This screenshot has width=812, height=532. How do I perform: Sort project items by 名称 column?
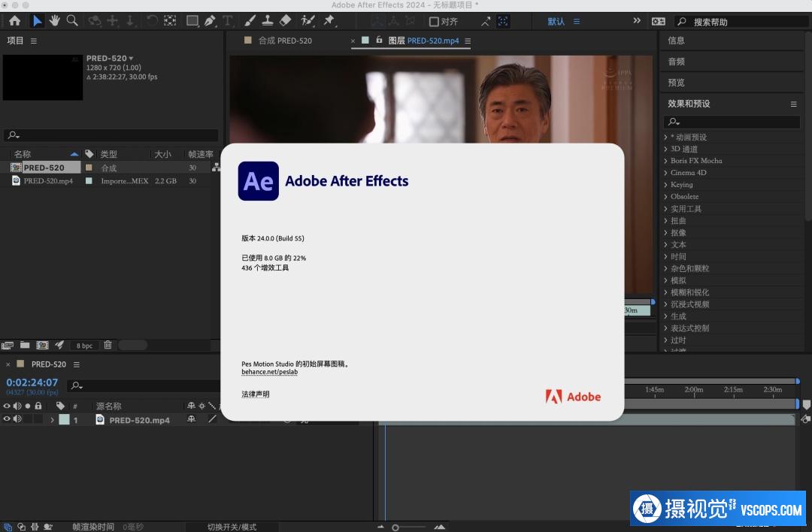click(x=23, y=154)
